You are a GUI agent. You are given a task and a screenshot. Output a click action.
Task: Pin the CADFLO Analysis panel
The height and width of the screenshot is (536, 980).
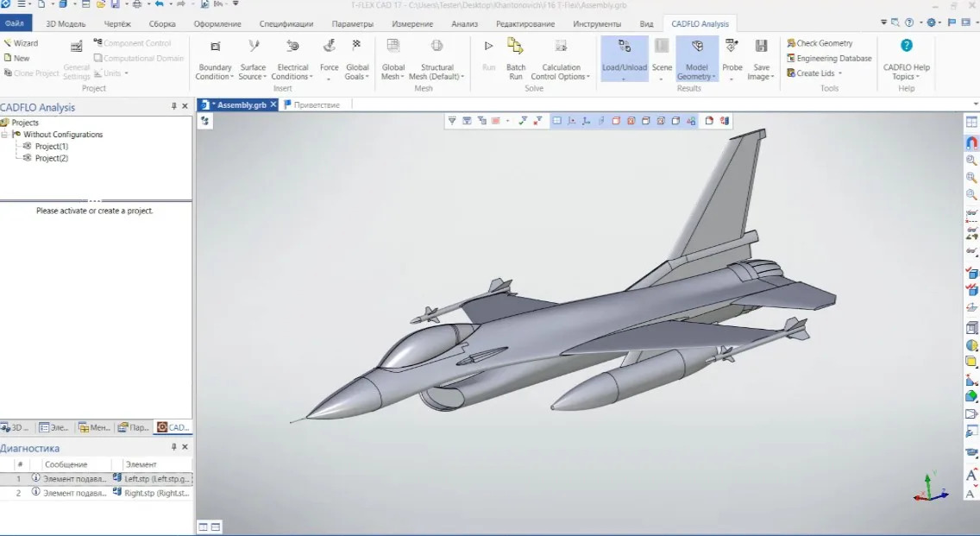coord(173,106)
